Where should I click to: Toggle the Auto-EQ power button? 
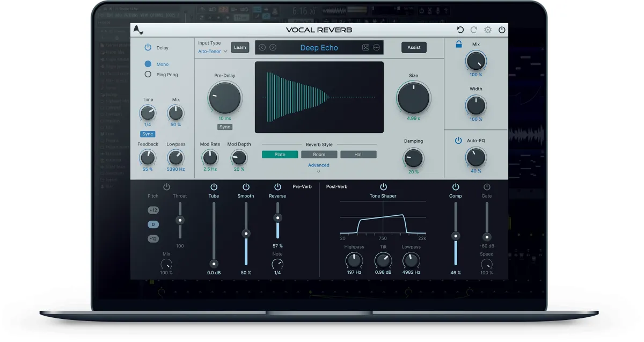click(458, 141)
